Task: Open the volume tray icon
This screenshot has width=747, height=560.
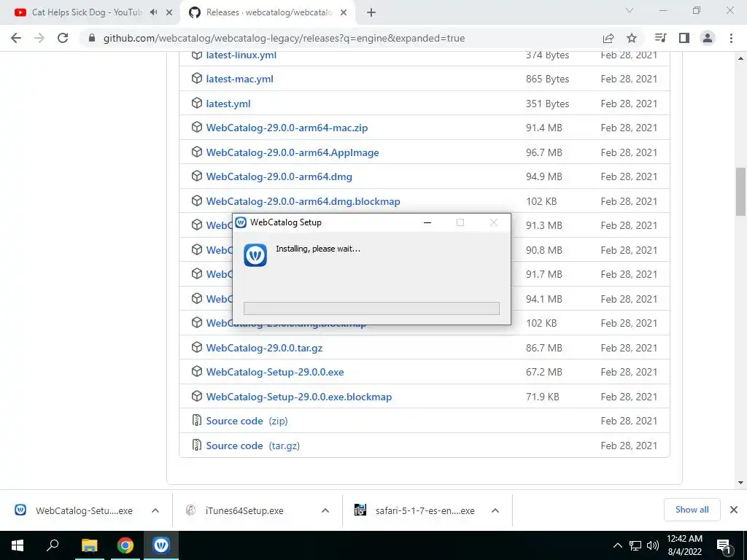Action: (x=653, y=545)
